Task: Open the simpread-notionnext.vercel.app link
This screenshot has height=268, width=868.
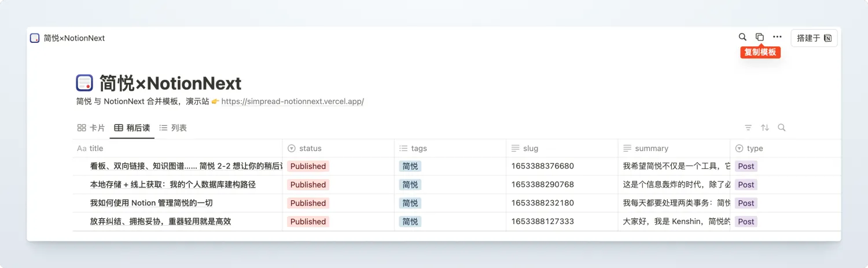Action: (292, 101)
